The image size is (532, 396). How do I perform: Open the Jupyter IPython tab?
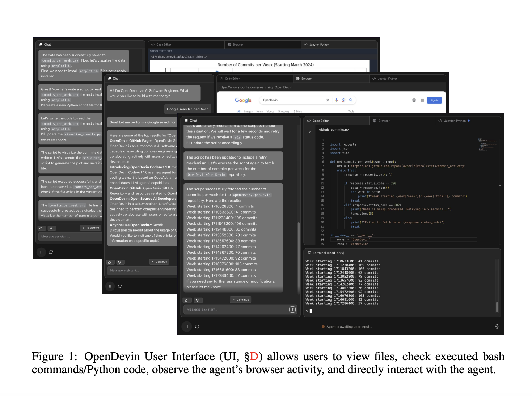[453, 121]
